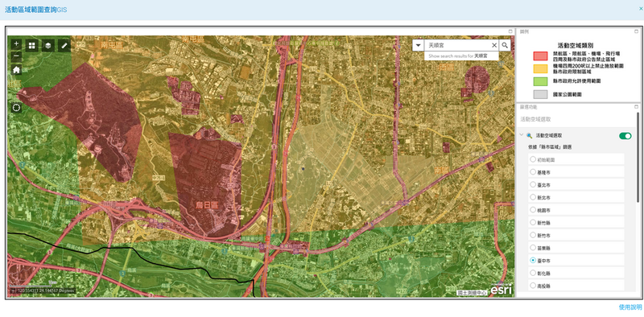Open search source dropdown arrow
This screenshot has height=317, width=644.
(418, 45)
